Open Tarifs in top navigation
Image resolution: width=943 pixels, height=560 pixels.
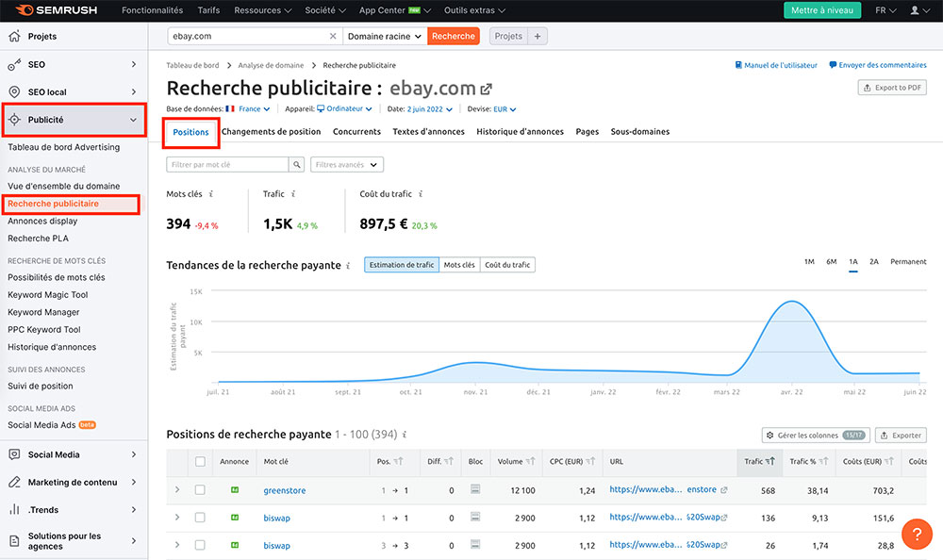(208, 10)
